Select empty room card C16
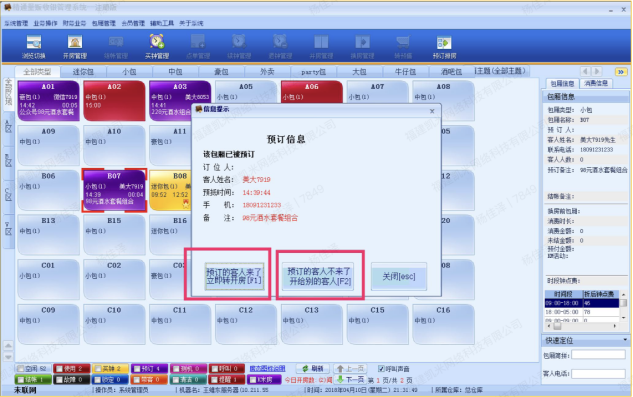Image resolution: width=633 pixels, height=397 pixels. pyautogui.click(x=443, y=324)
